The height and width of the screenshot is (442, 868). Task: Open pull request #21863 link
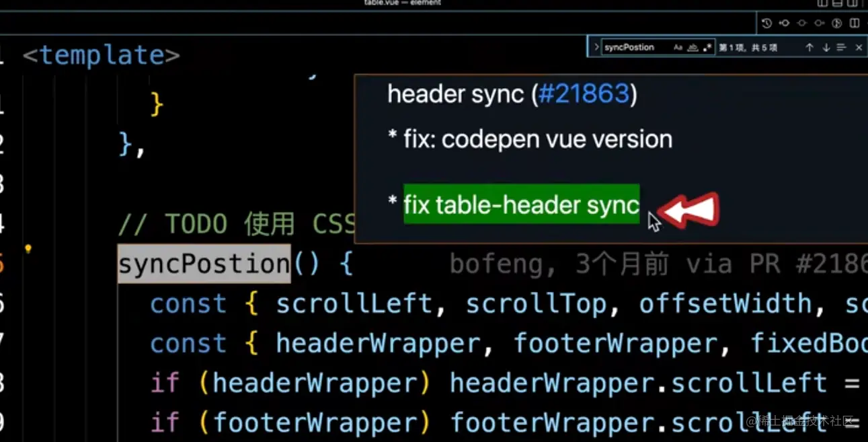584,94
